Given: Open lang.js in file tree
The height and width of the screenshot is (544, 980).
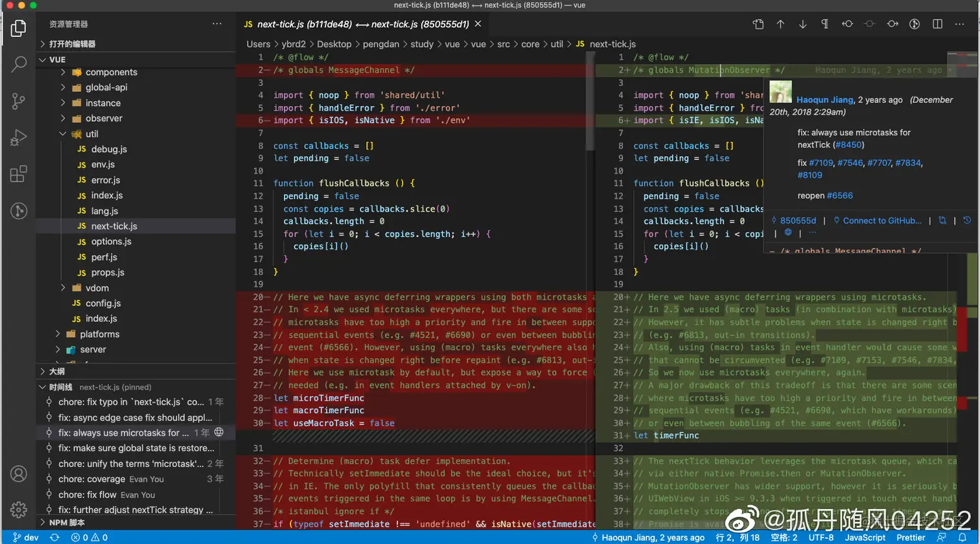Looking at the screenshot, I should 135,210.
